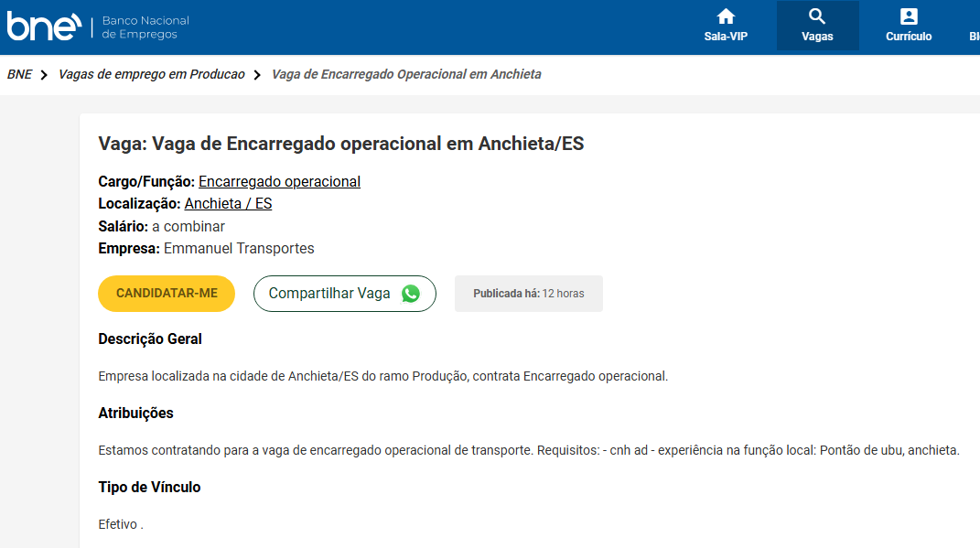This screenshot has width=980, height=548.
Task: Select the Salário a combinar text
Action: [161, 226]
